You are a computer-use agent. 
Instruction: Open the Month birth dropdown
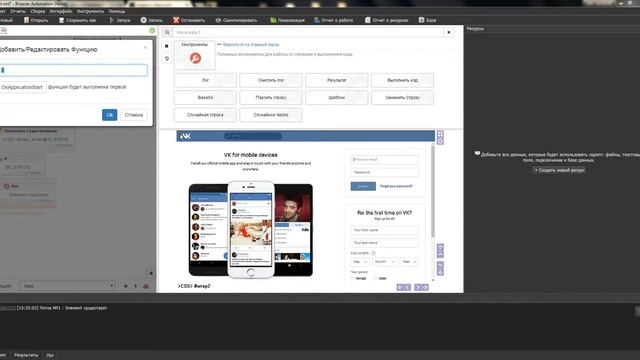(x=384, y=262)
